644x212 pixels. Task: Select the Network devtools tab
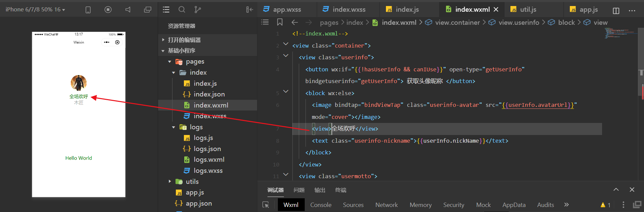387,205
